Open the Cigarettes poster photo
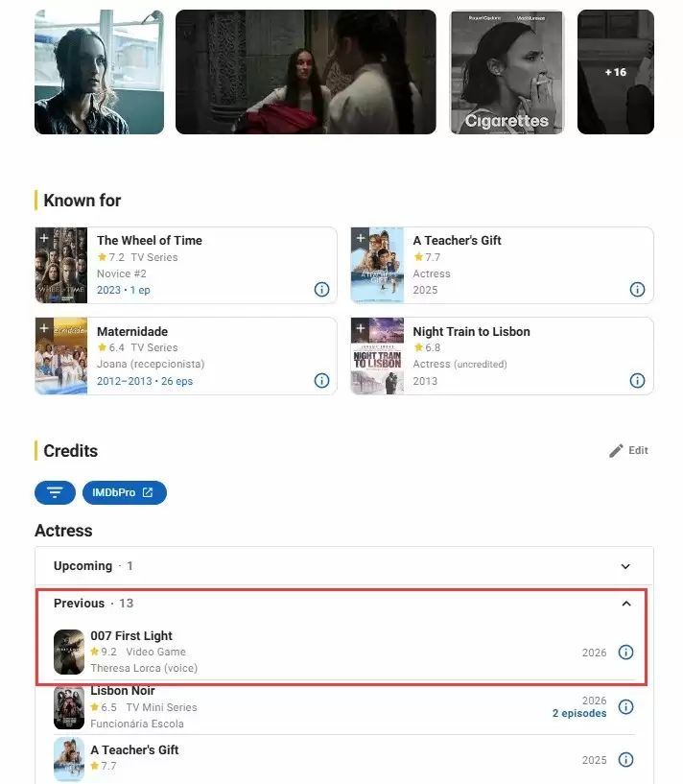Image resolution: width=683 pixels, height=784 pixels. pos(507,72)
